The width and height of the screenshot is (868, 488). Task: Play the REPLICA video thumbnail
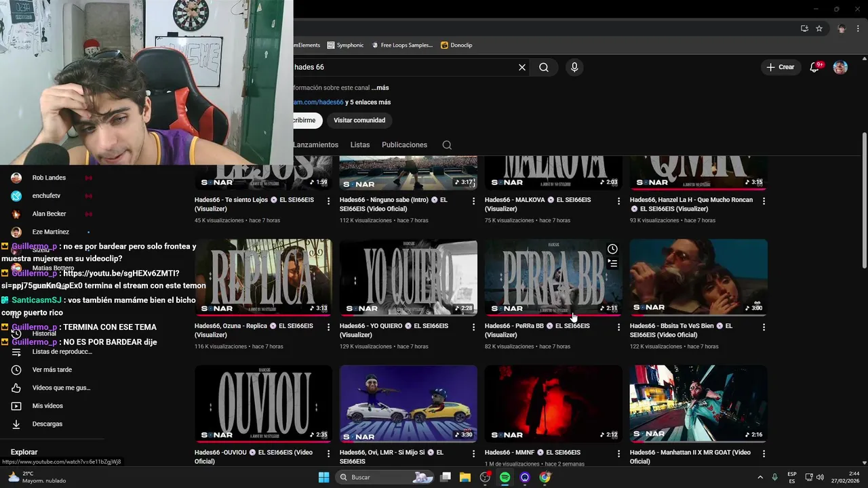pos(263,277)
